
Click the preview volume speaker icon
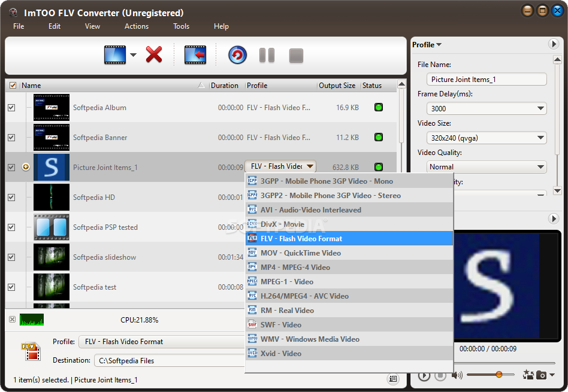pyautogui.click(x=457, y=375)
